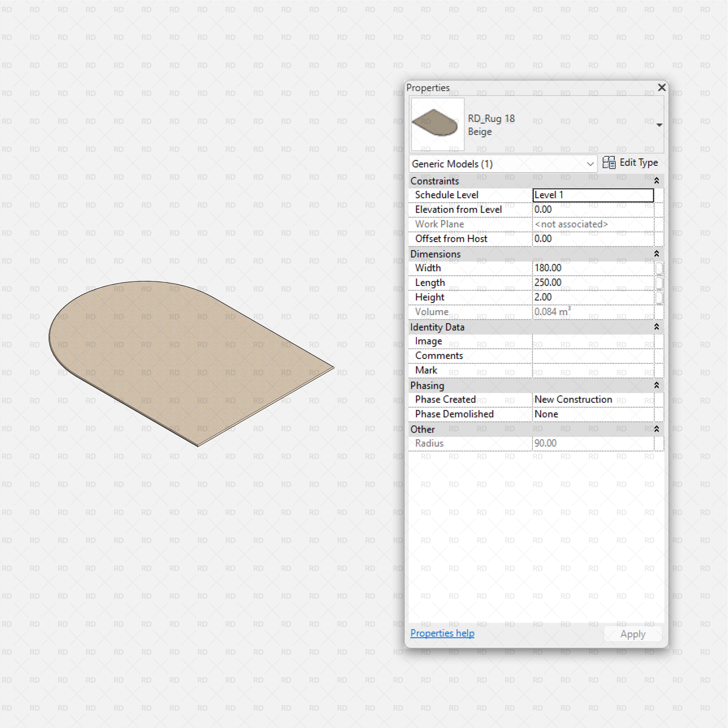Collapse the Phasing section chevron

point(656,385)
